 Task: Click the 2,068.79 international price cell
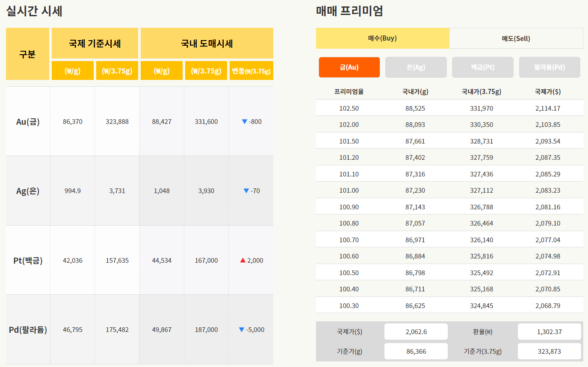[548, 305]
